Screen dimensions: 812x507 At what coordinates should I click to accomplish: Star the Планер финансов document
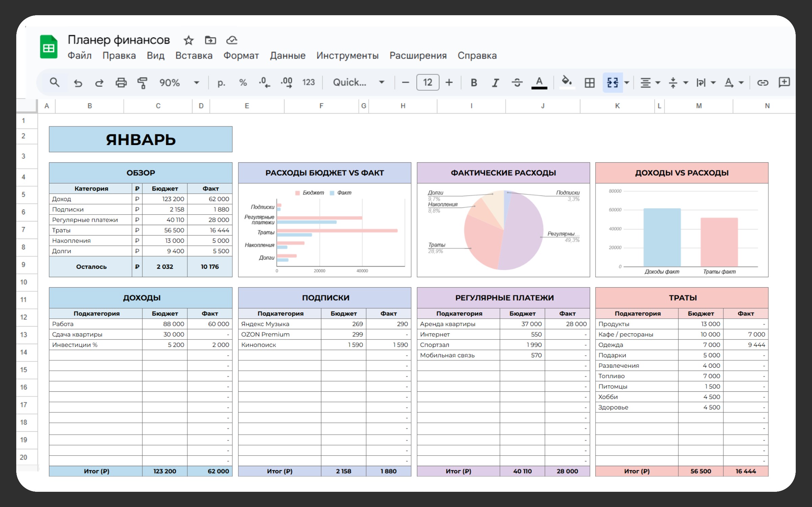pyautogui.click(x=188, y=40)
